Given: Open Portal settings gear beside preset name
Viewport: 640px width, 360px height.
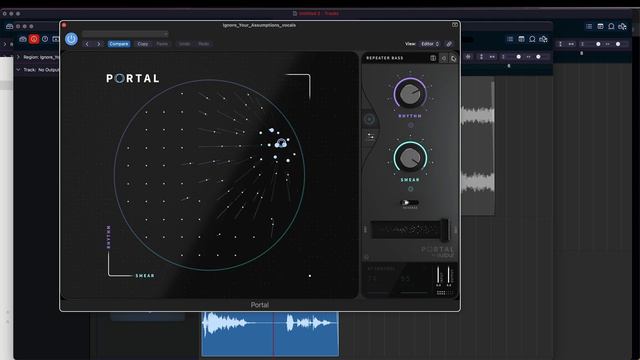Looking at the screenshot, I should pyautogui.click(x=444, y=58).
